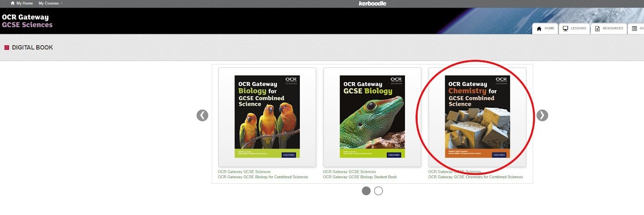Select the first carousel page dot

pyautogui.click(x=366, y=191)
